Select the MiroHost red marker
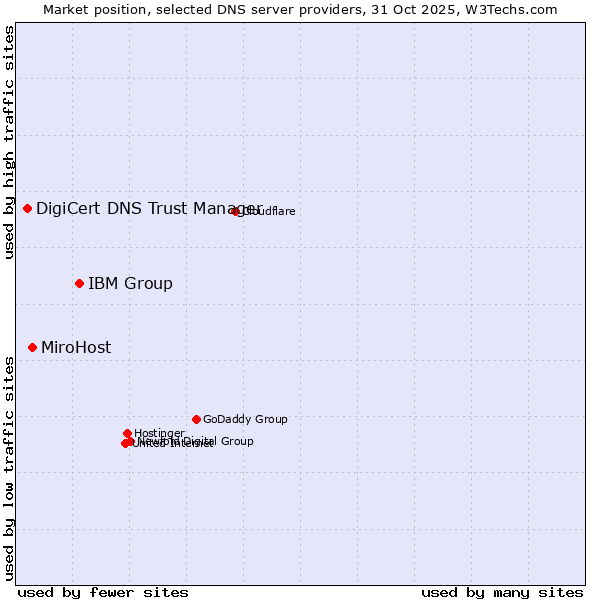 point(32,347)
